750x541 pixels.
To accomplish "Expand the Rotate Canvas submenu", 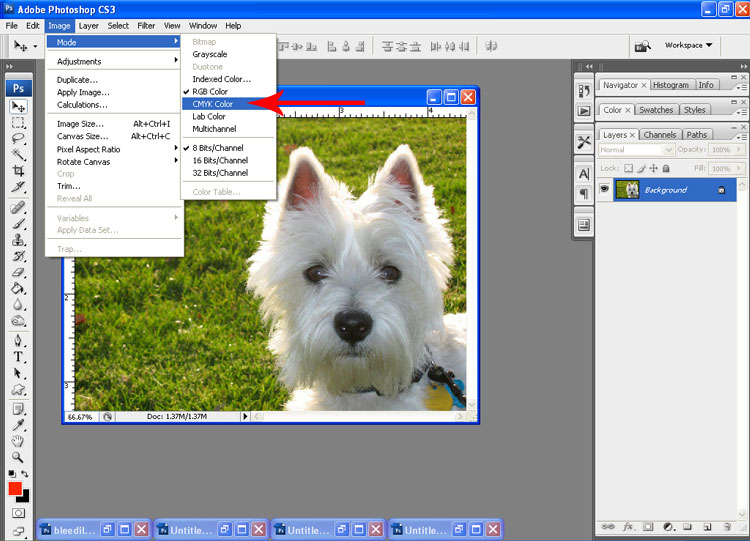I will pyautogui.click(x=114, y=162).
